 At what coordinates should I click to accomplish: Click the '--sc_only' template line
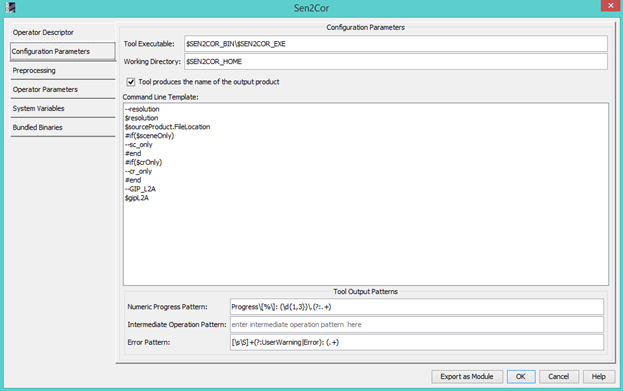[x=139, y=144]
